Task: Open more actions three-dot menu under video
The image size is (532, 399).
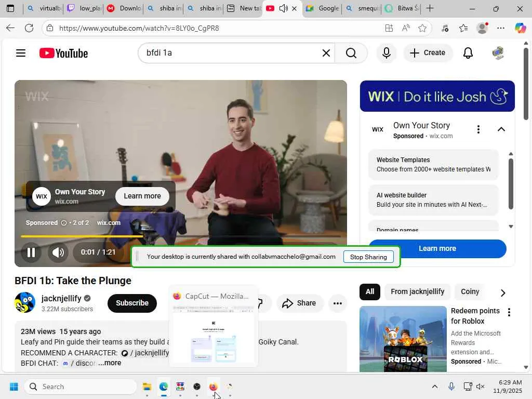Action: [x=338, y=303]
